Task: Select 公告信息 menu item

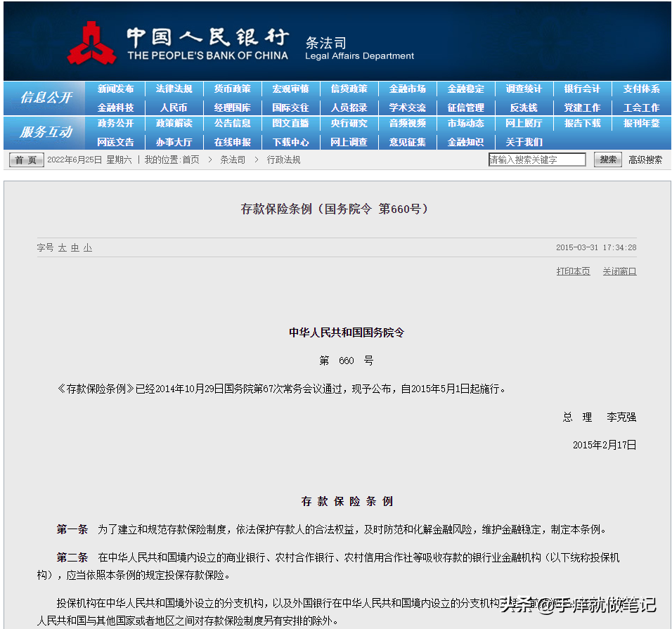Action: 232,123
